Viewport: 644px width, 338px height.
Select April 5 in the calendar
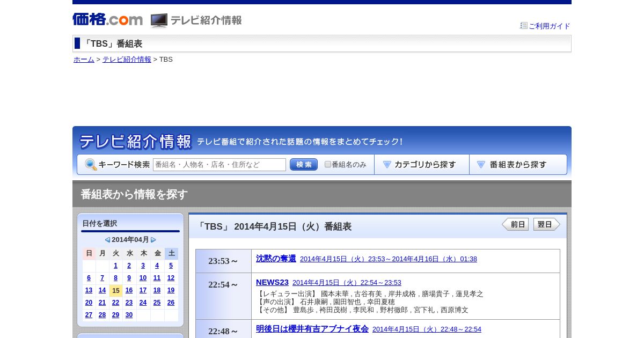tap(171, 266)
